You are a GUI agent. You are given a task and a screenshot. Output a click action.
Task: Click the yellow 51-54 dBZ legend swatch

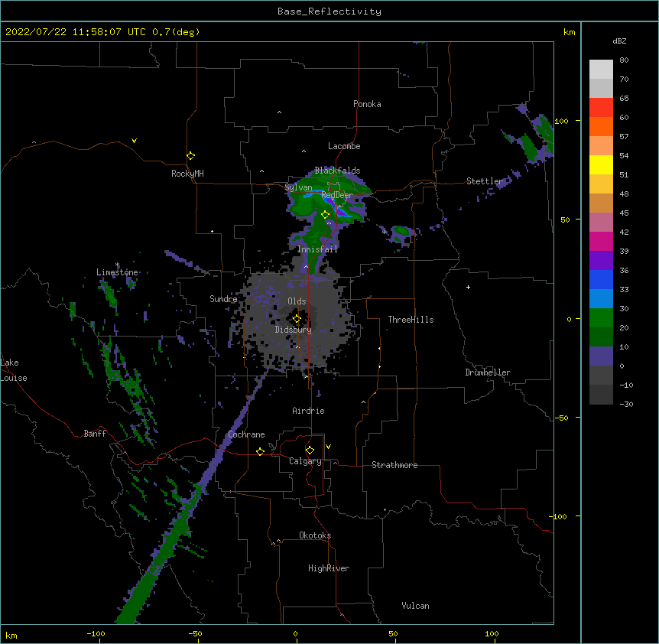(x=601, y=164)
